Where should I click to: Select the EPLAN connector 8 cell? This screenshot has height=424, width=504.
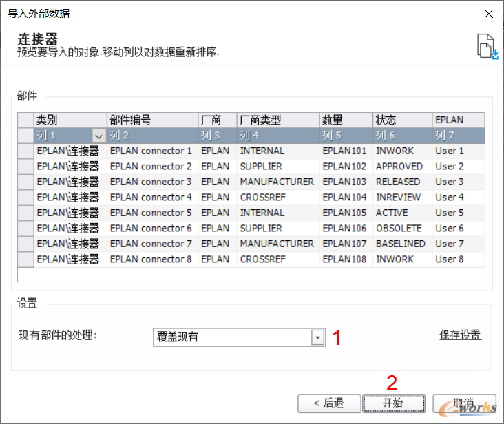click(x=152, y=259)
